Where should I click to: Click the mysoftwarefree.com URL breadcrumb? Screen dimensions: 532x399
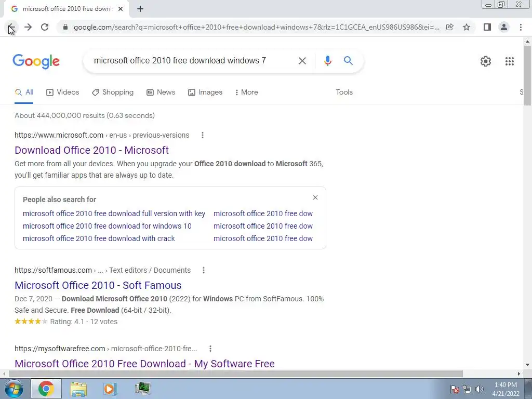click(105, 349)
